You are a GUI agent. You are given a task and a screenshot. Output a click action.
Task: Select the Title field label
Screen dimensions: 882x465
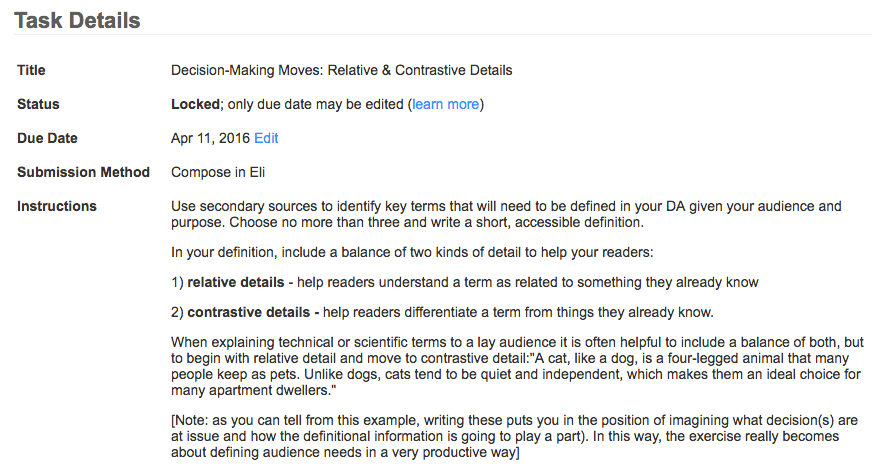click(31, 70)
